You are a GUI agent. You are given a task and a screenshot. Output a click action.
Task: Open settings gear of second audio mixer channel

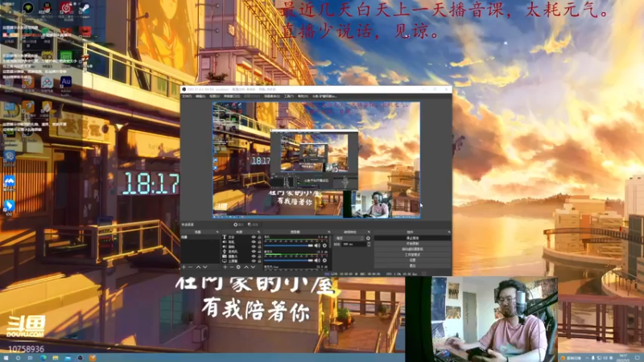click(x=324, y=260)
